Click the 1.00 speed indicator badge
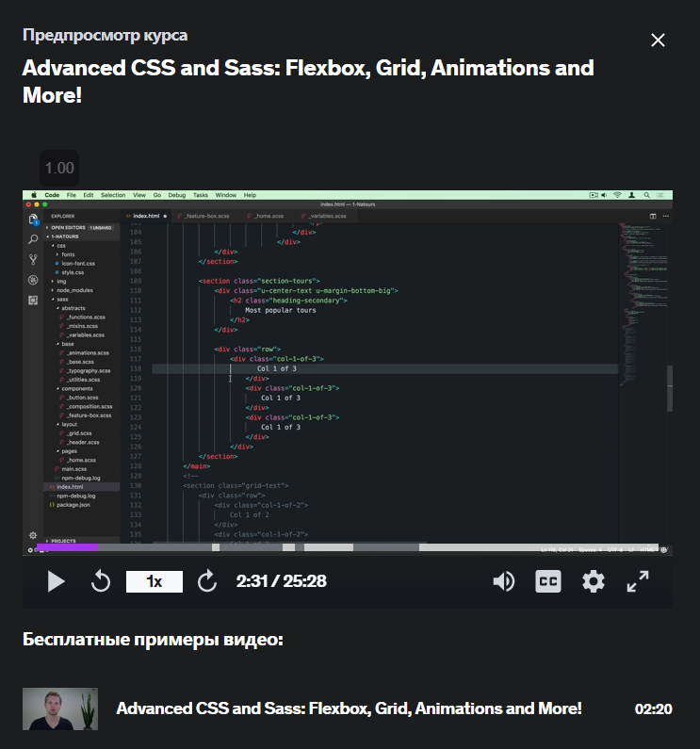Viewport: 700px width, 749px height. point(59,168)
